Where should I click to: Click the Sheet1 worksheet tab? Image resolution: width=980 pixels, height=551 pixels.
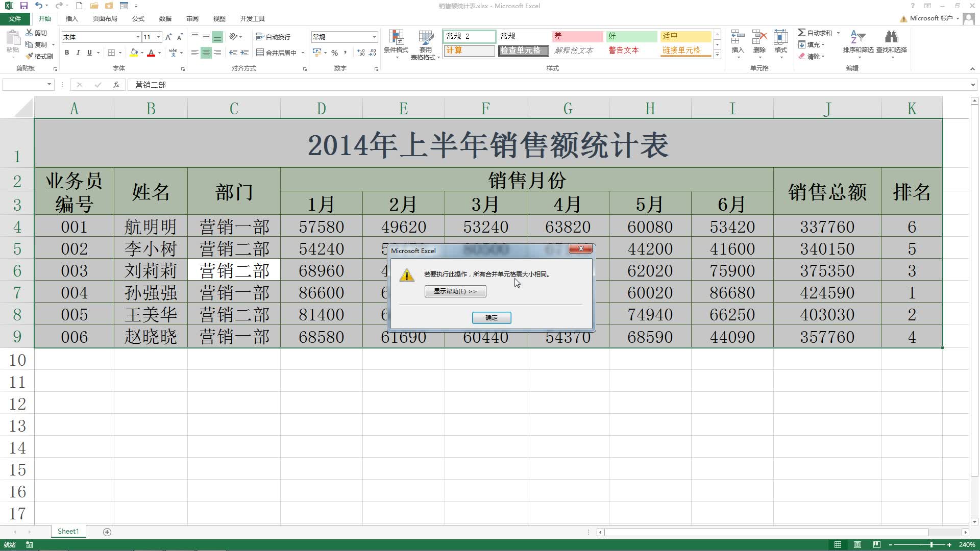pyautogui.click(x=68, y=531)
